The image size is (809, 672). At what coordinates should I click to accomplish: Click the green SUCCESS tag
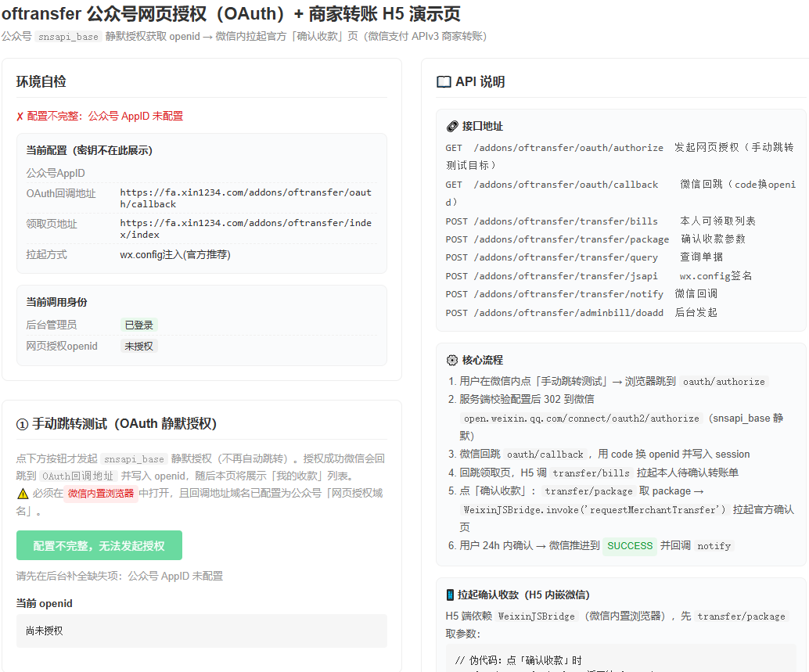pos(630,545)
